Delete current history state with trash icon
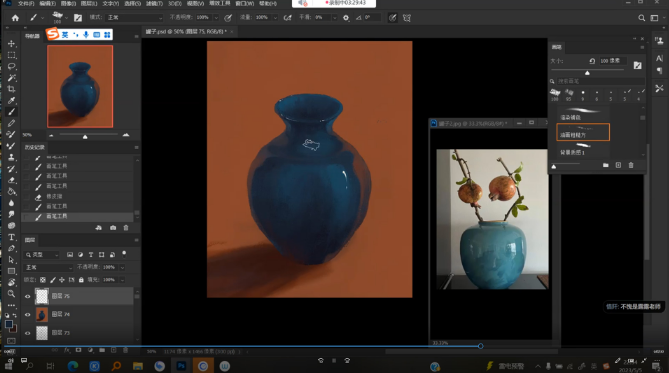669x373 pixels. click(x=126, y=228)
